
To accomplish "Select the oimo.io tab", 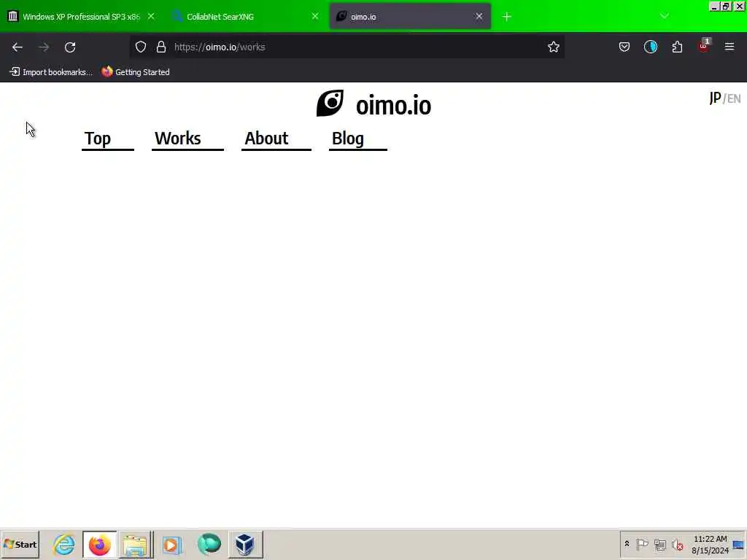I will pyautogui.click(x=410, y=17).
